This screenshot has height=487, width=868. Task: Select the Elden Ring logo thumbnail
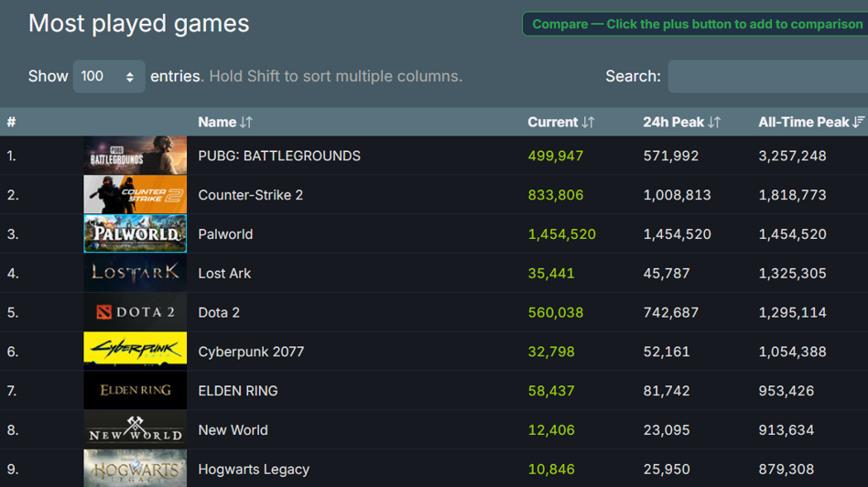(135, 390)
